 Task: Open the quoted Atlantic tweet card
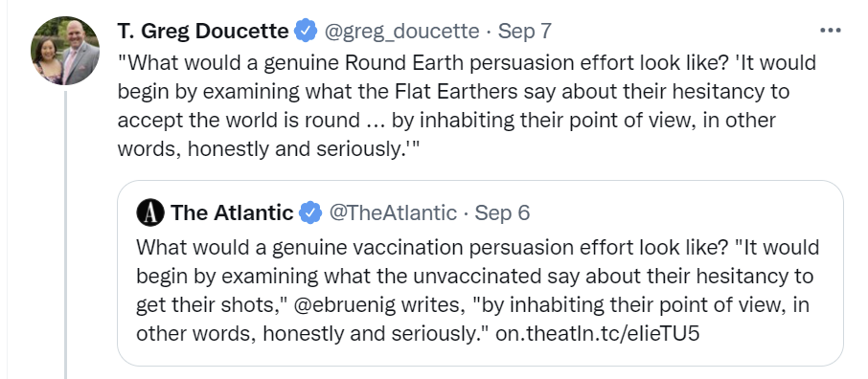coord(480,273)
